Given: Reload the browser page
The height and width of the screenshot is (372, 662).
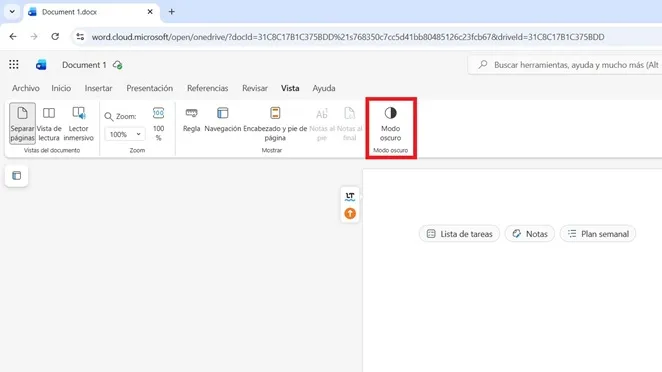Looking at the screenshot, I should (55, 37).
